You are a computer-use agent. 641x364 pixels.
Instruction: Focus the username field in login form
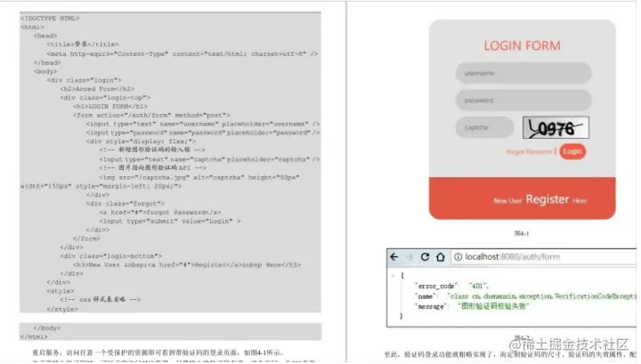pos(523,73)
